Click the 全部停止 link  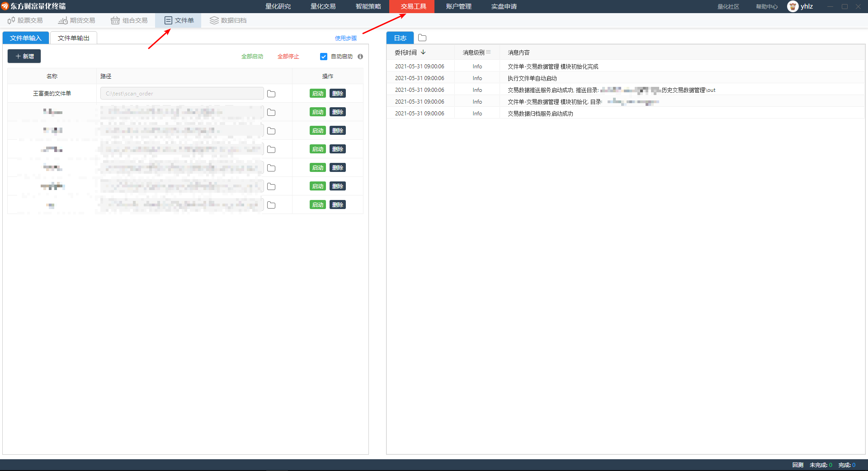288,57
